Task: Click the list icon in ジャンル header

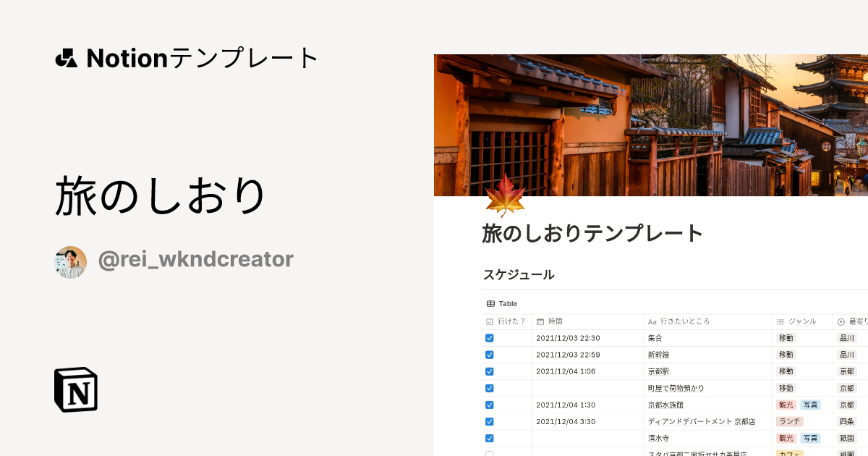Action: 780,321
